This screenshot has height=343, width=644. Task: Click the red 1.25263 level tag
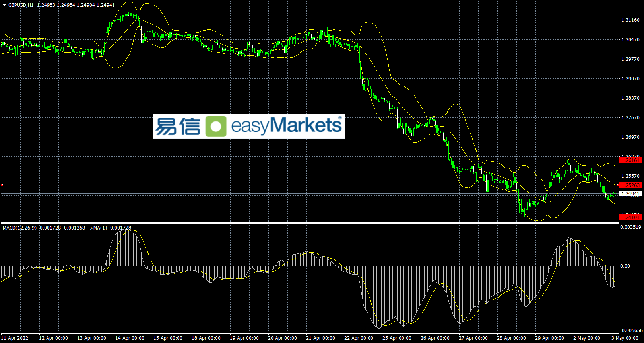[x=630, y=185]
